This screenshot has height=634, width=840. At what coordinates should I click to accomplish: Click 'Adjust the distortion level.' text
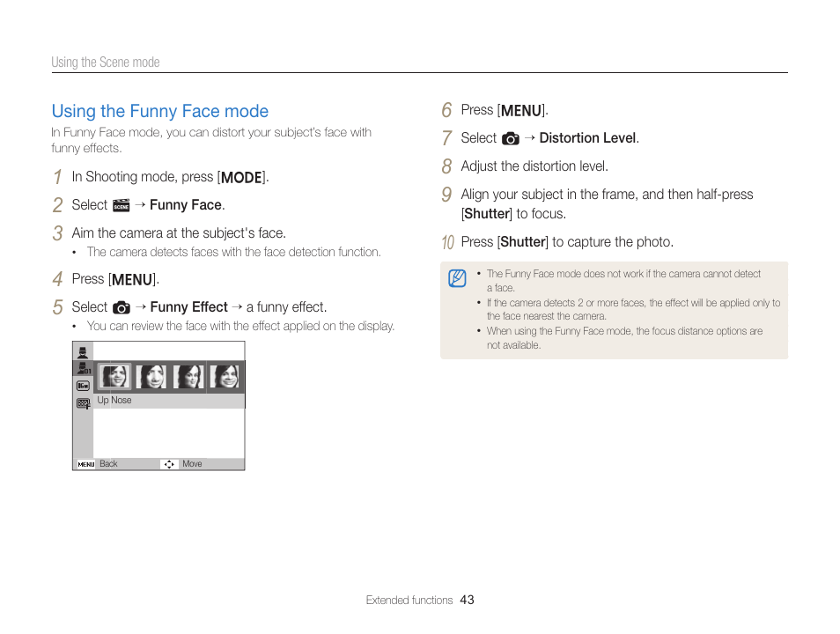534,166
